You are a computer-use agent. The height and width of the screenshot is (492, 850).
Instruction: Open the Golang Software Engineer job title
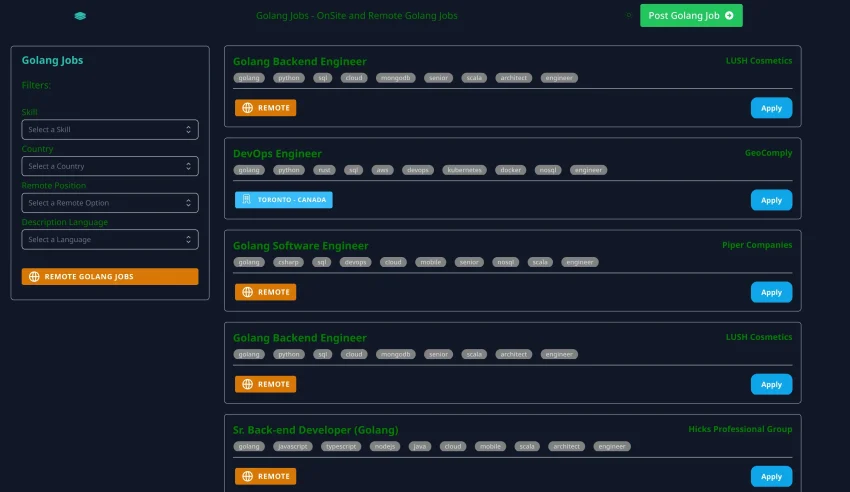[301, 245]
